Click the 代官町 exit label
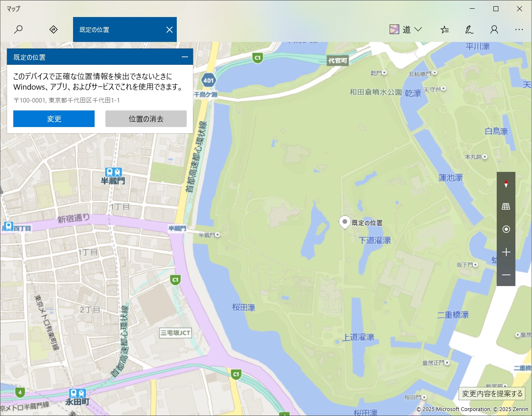532x416 pixels. coord(338,61)
